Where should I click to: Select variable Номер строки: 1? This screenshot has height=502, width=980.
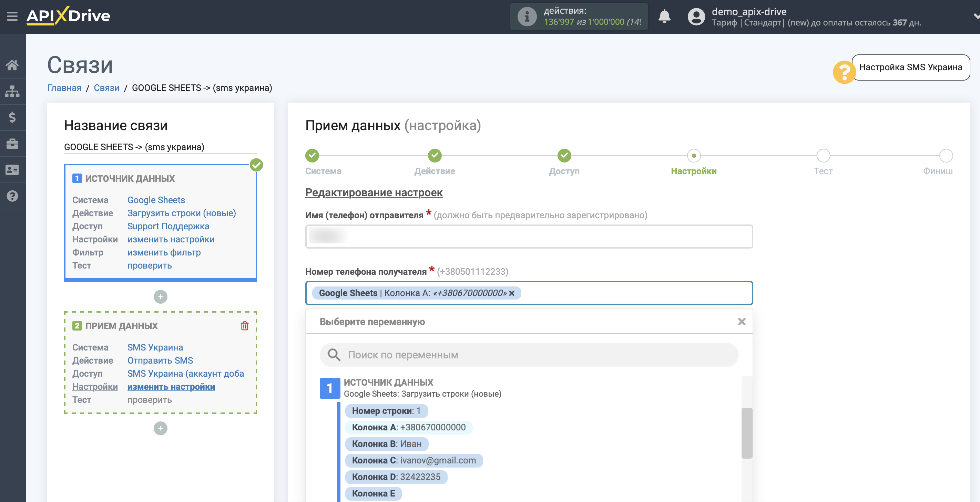(386, 411)
